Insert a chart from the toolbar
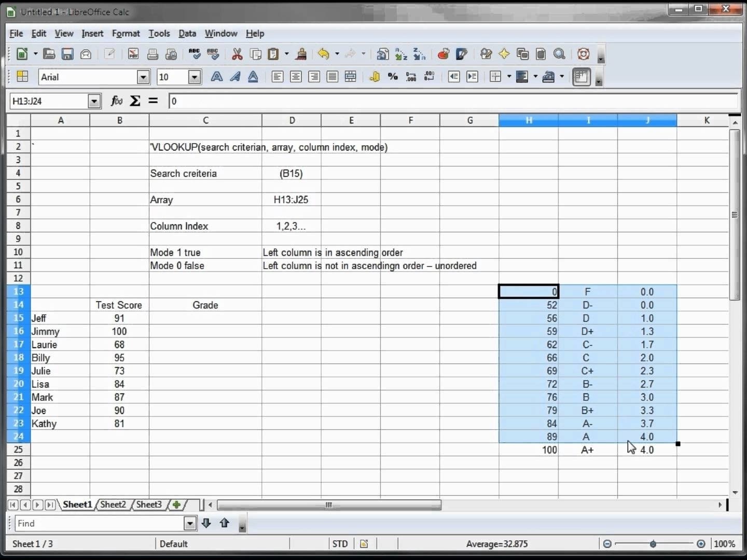Image resolution: width=747 pixels, height=560 pixels. pyautogui.click(x=443, y=54)
